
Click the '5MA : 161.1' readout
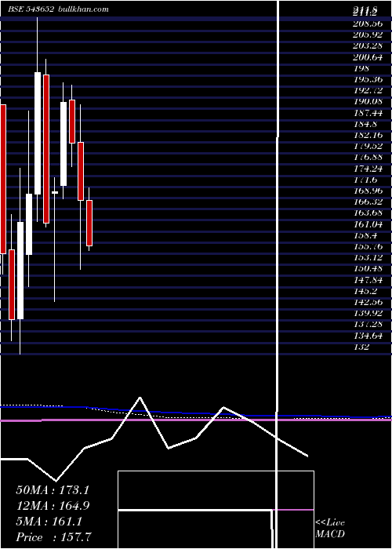coord(49,522)
